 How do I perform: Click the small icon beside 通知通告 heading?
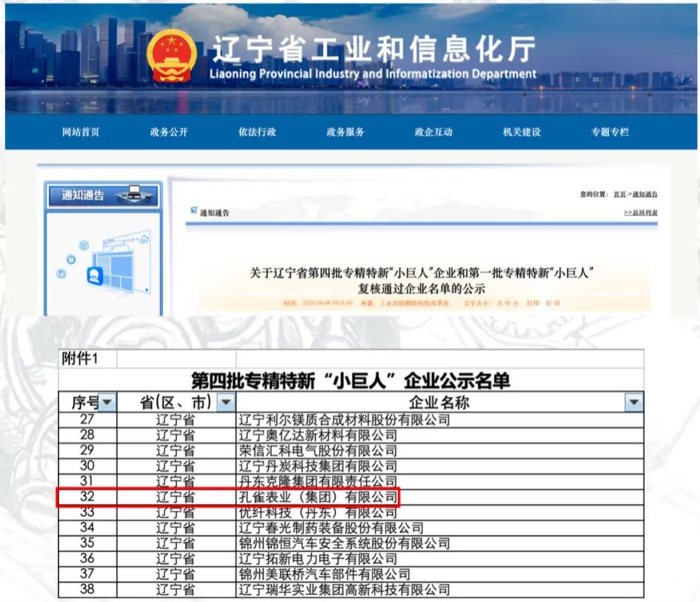194,210
